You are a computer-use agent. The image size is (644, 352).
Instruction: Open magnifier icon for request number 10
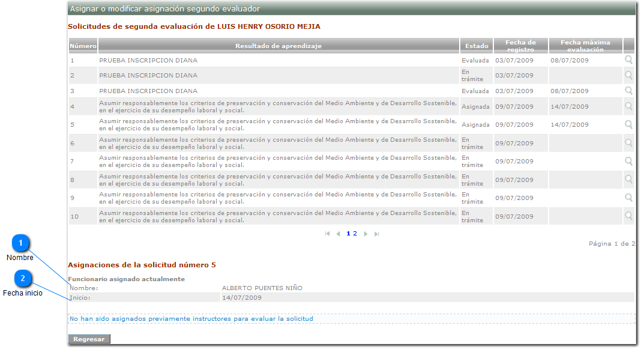click(x=628, y=216)
